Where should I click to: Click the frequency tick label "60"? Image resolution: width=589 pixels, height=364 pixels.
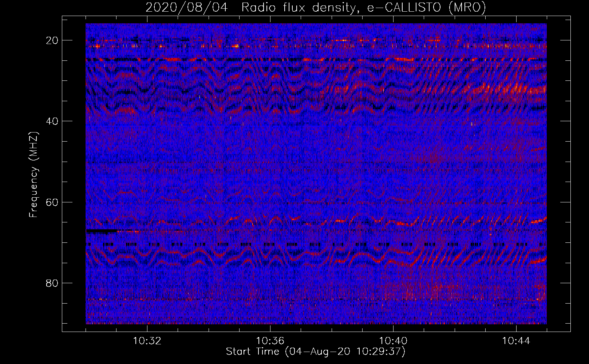[x=52, y=202]
